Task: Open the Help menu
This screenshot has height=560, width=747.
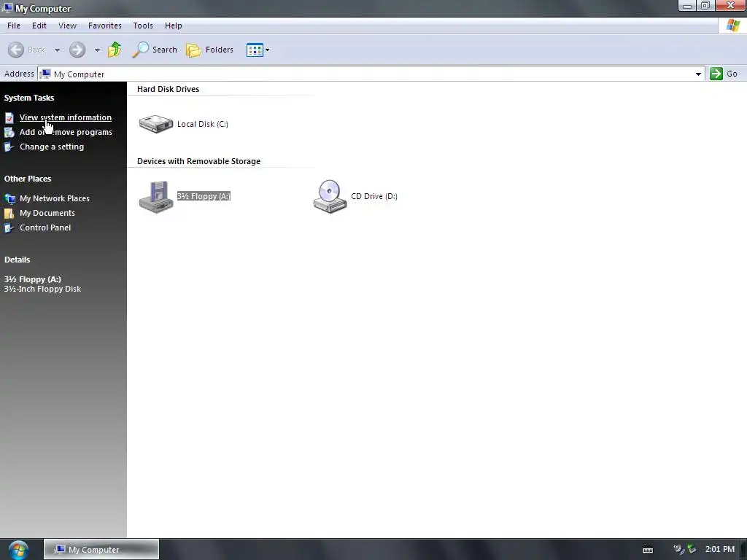Action: tap(174, 26)
